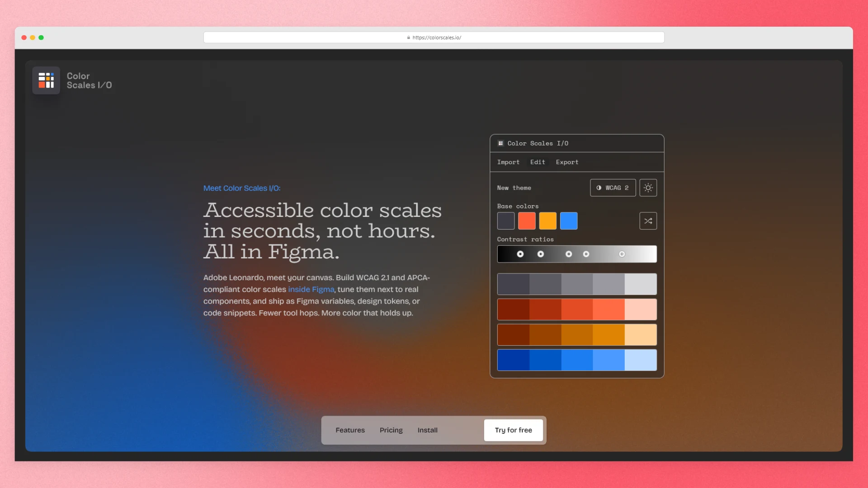Click the 'Meet Color Scales I/O:' heading text
The height and width of the screenshot is (488, 868).
[x=242, y=188]
